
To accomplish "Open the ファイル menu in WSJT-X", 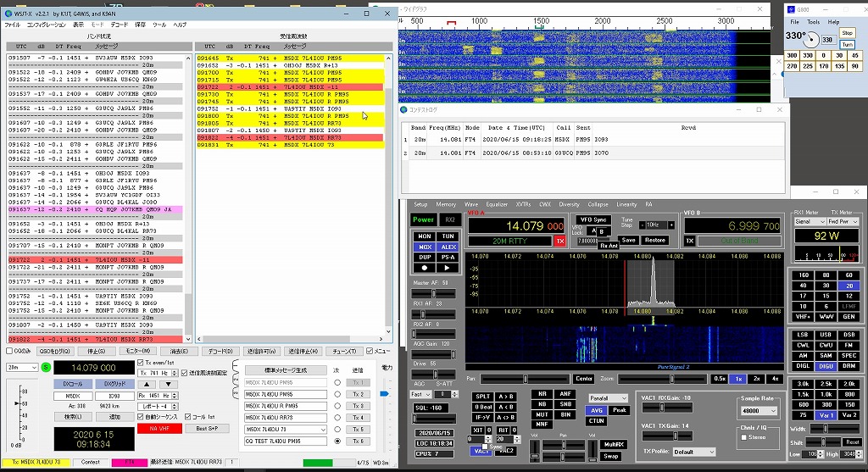I will tap(12, 25).
